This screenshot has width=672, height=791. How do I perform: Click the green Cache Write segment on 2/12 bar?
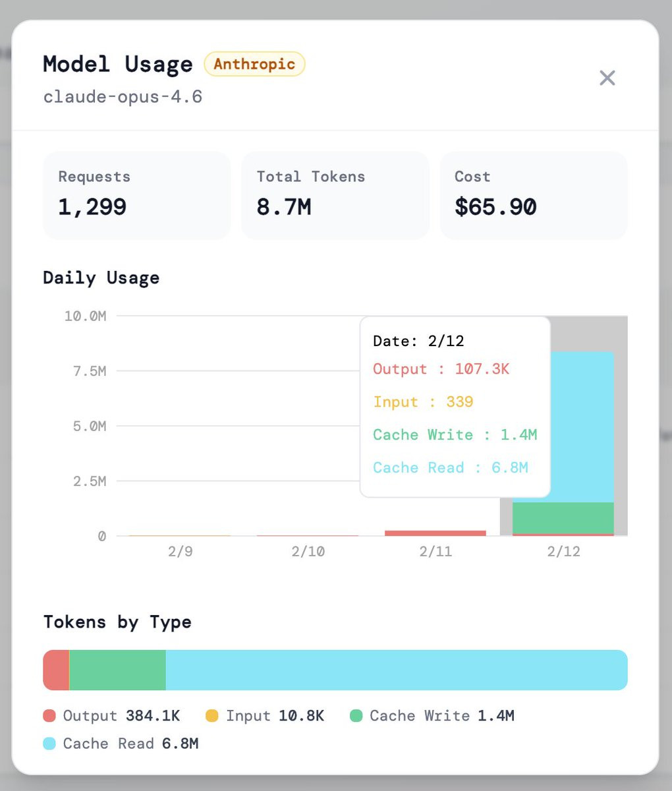click(563, 517)
